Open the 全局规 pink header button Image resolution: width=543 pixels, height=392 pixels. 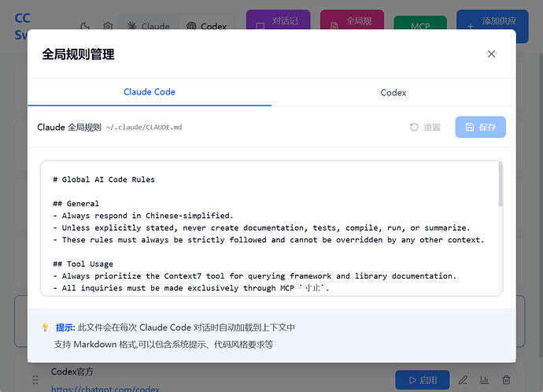click(x=352, y=20)
